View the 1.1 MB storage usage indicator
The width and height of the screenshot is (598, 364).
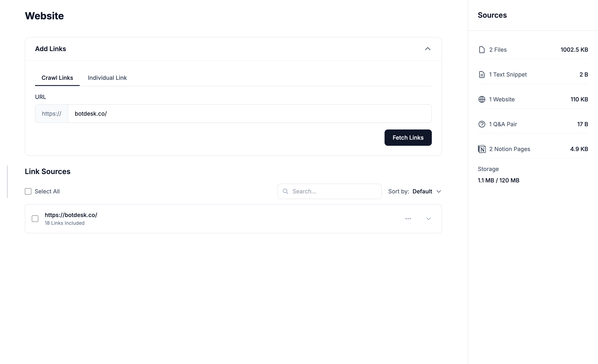(x=498, y=180)
